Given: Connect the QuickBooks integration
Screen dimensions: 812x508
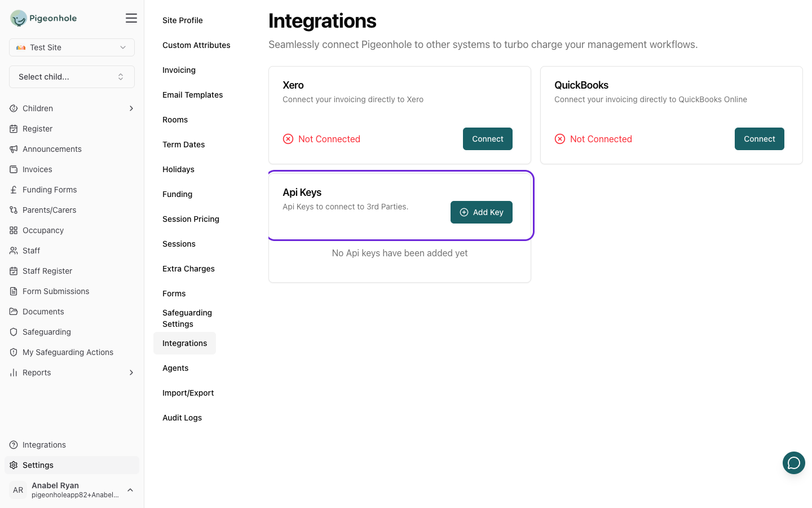Looking at the screenshot, I should point(760,139).
